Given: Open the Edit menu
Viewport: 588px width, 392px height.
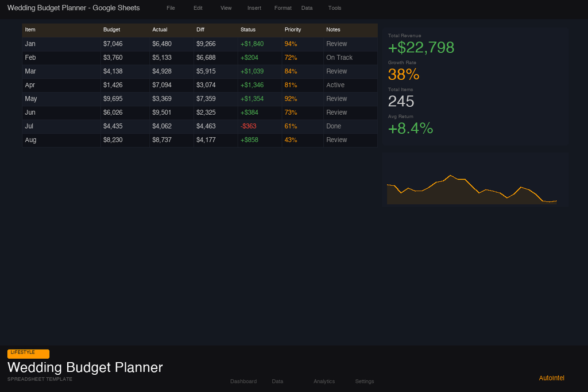Looking at the screenshot, I should coord(198,8).
